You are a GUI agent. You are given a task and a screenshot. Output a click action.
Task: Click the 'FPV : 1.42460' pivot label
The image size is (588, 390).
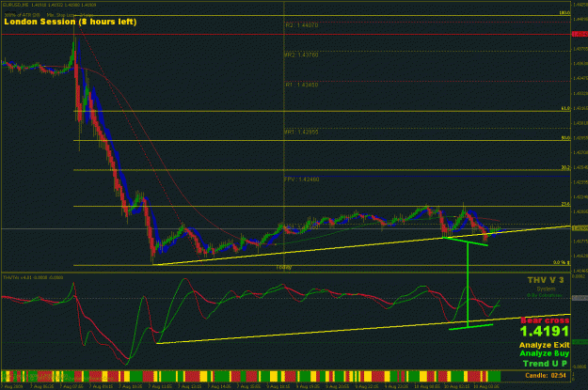pos(302,179)
